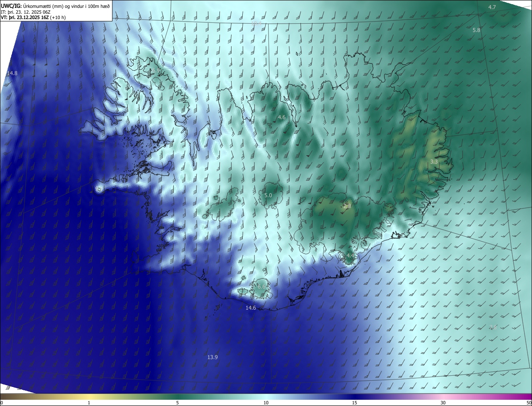The height and width of the screenshot is (406, 532).
Task: Click the 6.6 value on the southern glacier
Action: (x=261, y=287)
